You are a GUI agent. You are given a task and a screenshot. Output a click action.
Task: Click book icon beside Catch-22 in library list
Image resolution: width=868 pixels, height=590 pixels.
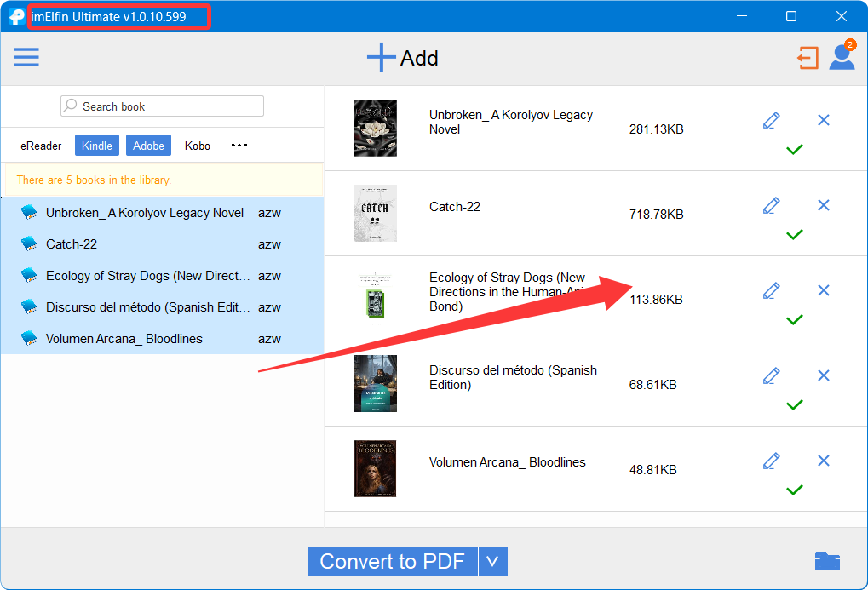(x=29, y=244)
